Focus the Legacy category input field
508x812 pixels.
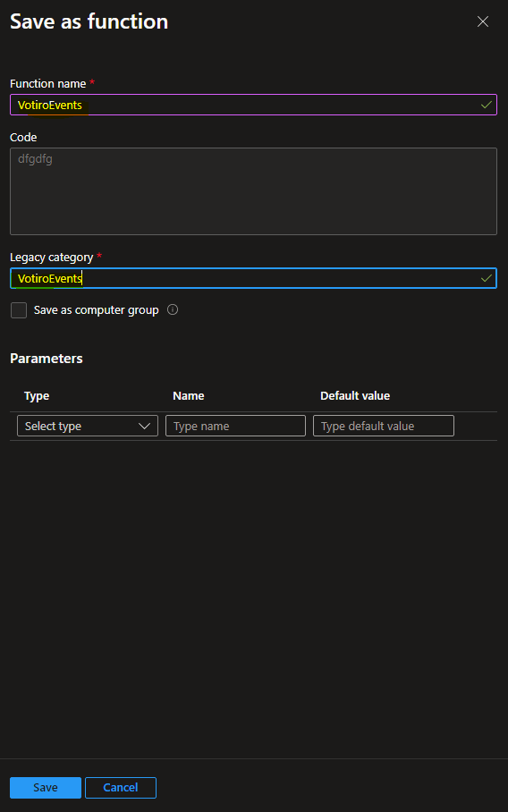coord(253,278)
